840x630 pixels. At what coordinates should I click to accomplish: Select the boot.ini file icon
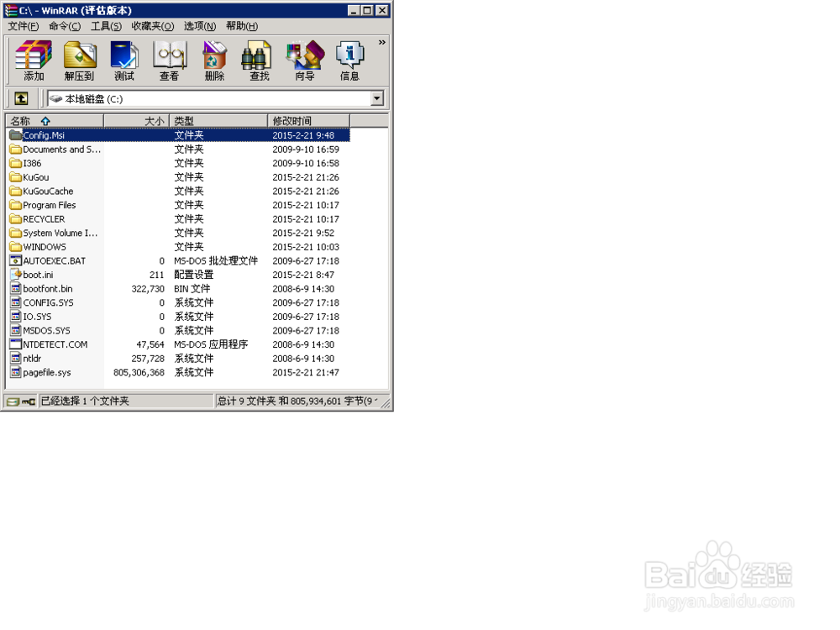point(15,275)
